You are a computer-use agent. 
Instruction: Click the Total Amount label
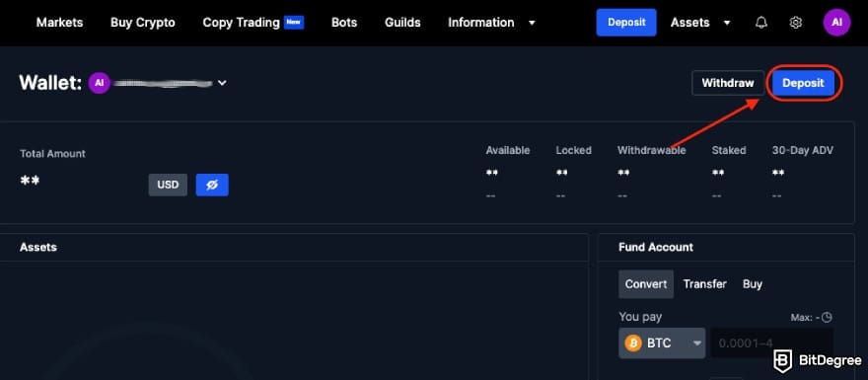tap(52, 153)
